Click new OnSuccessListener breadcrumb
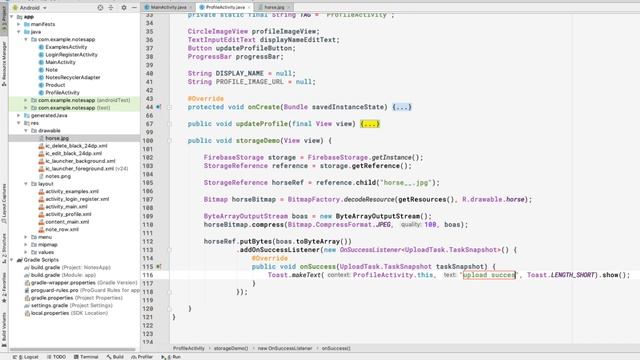The image size is (640, 360). coord(284,348)
